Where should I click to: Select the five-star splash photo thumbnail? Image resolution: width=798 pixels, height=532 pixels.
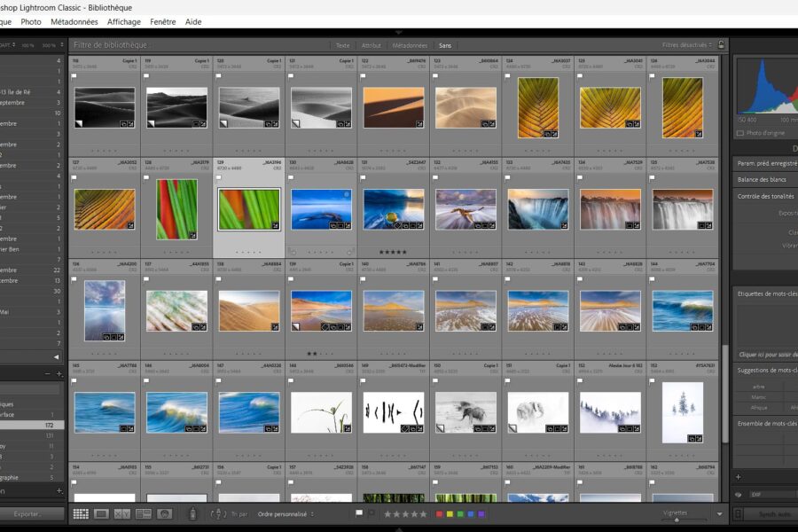pos(393,209)
